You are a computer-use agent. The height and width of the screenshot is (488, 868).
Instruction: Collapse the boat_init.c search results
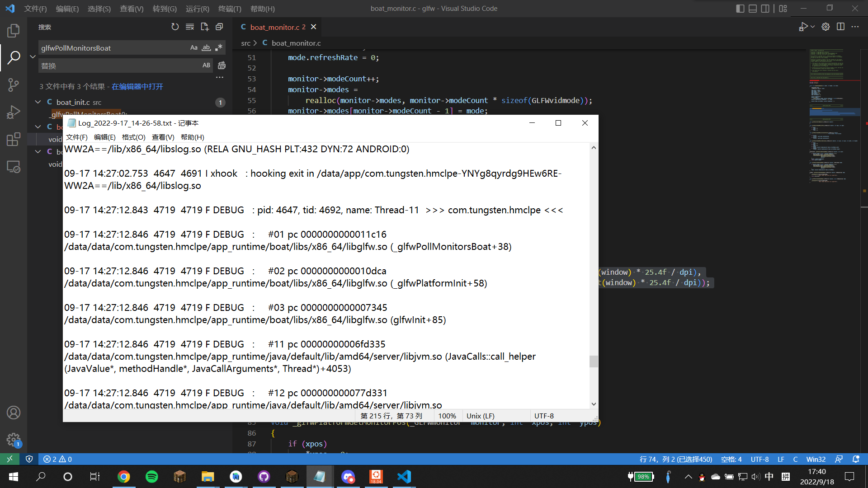click(38, 102)
